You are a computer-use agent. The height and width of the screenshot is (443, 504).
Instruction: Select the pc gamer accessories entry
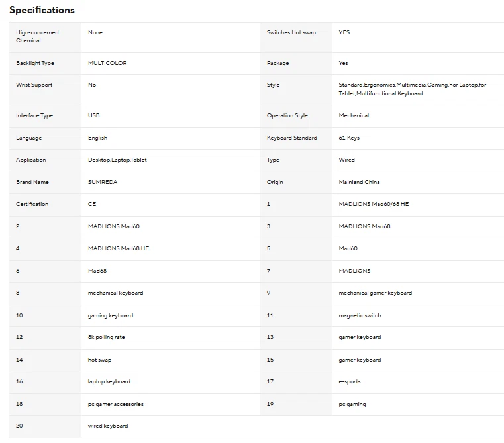116,404
